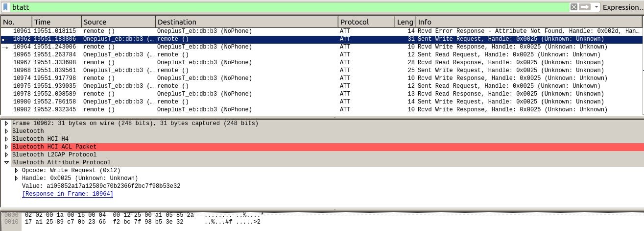The width and height of the screenshot is (644, 231).
Task: Expand the Bluetooth HCI ACL Packet node
Action: click(6, 147)
